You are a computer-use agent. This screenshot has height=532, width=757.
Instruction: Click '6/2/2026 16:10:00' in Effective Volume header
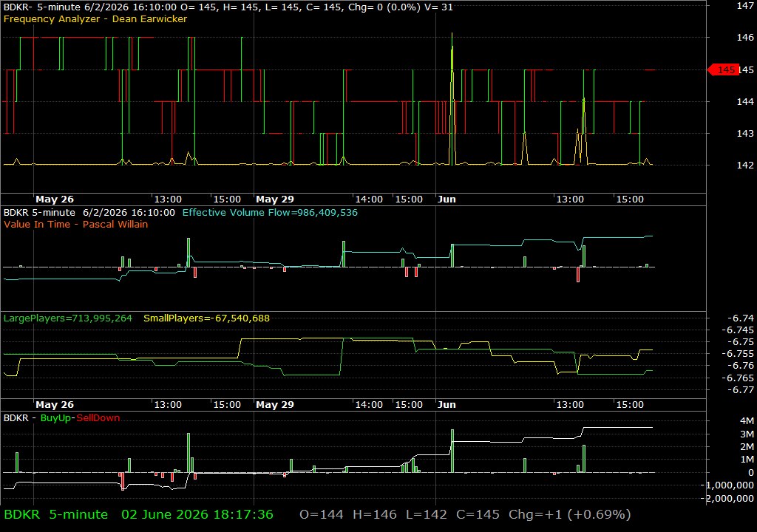coord(129,212)
